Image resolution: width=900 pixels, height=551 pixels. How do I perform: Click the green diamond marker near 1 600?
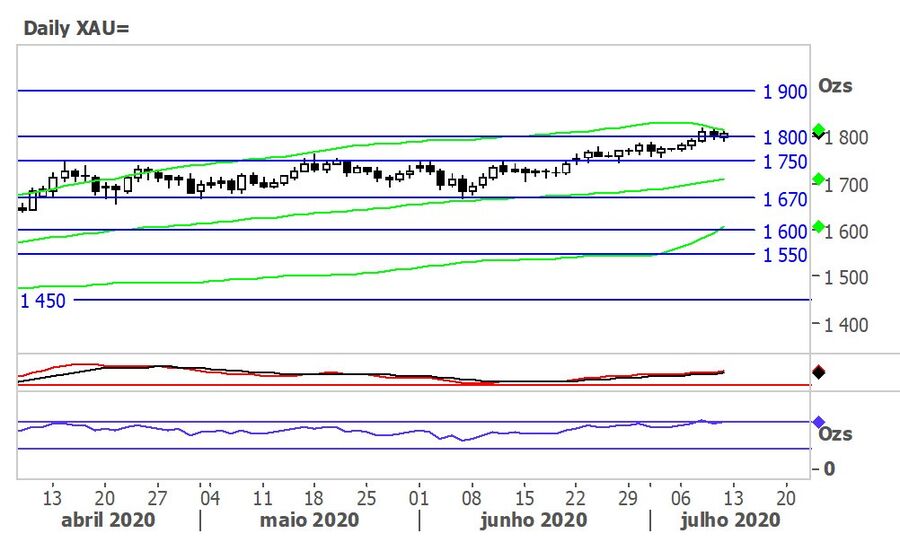pyautogui.click(x=818, y=227)
